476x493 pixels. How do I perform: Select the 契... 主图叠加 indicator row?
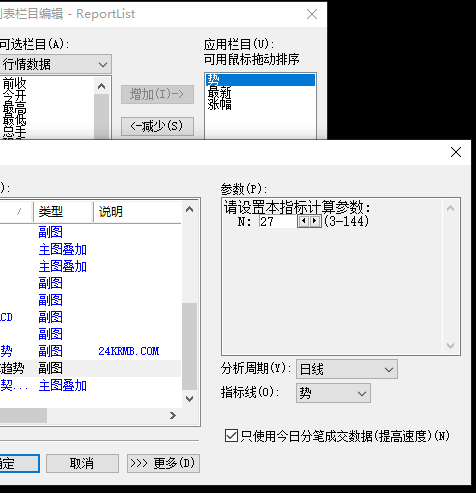coord(90,386)
